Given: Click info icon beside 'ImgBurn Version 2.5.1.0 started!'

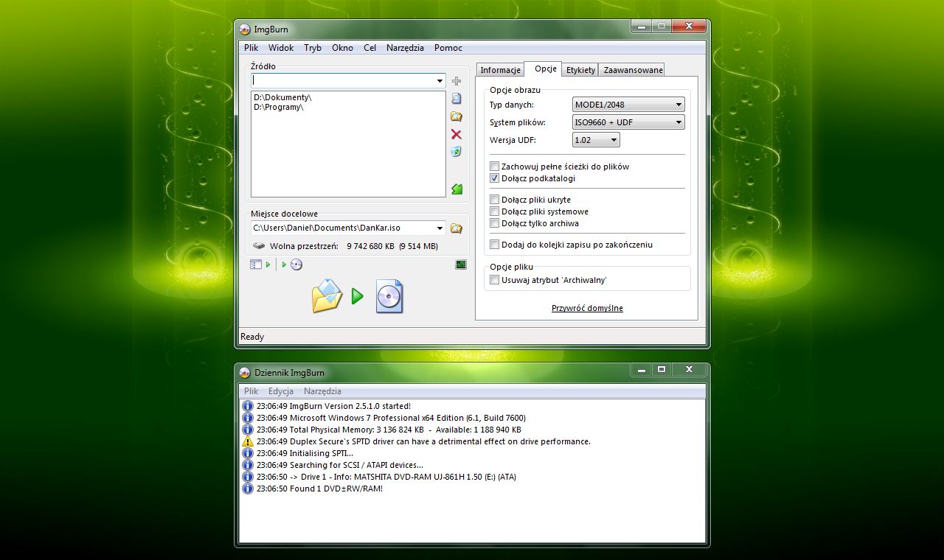Looking at the screenshot, I should point(248,406).
